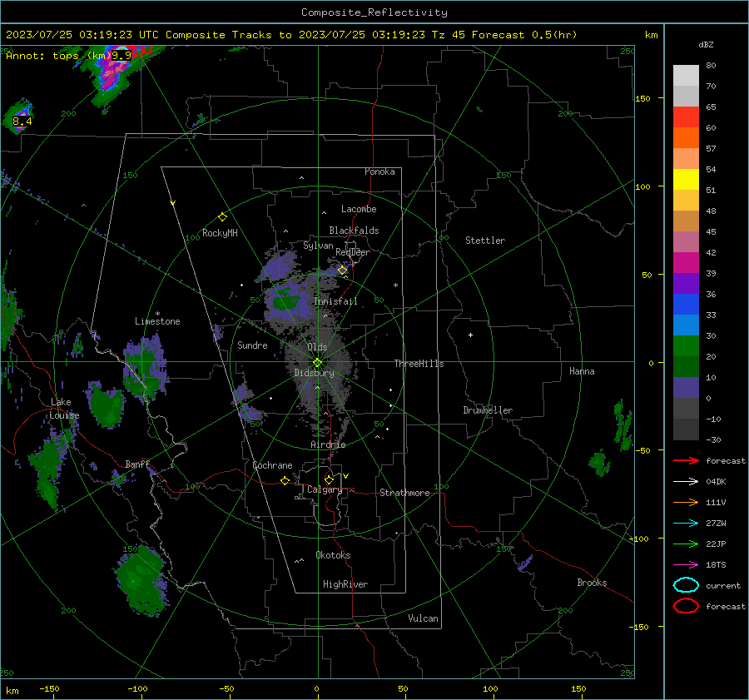Click the Sundre town label
The width and height of the screenshot is (749, 700).
click(x=252, y=345)
